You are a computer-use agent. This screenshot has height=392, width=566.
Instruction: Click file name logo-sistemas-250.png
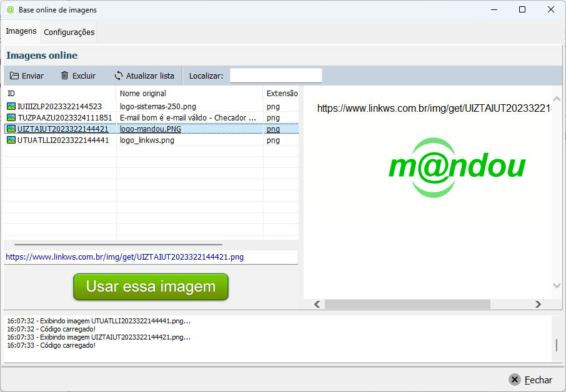tap(158, 106)
